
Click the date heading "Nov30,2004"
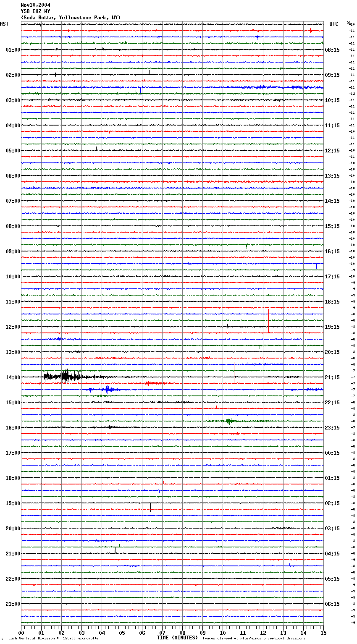[x=36, y=5]
